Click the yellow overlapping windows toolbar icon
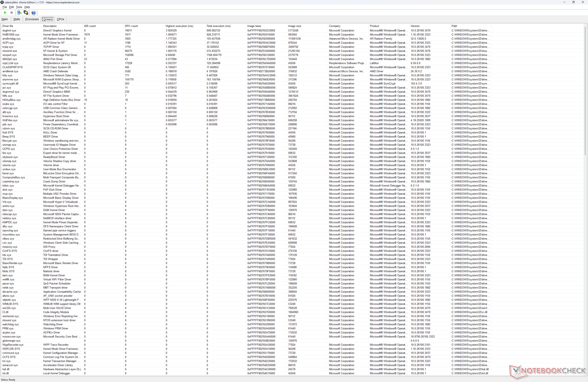588x382 pixels. [x=26, y=13]
